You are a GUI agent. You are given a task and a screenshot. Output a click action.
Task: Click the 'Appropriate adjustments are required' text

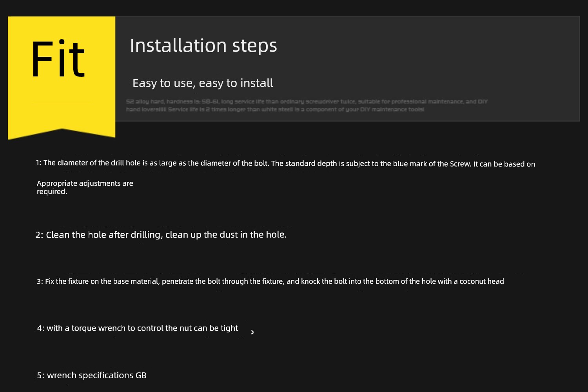click(x=85, y=187)
